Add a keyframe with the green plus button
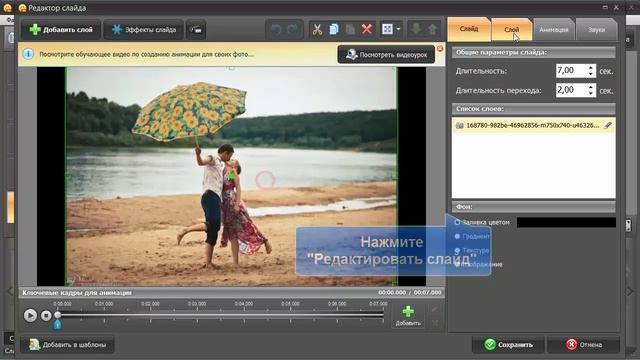This screenshot has height=360, width=640. point(408,316)
